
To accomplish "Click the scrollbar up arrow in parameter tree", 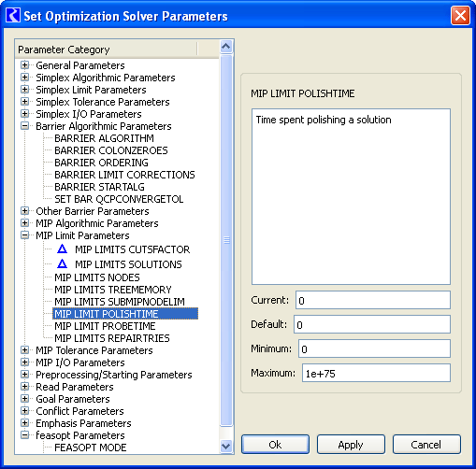I will pyautogui.click(x=226, y=47).
